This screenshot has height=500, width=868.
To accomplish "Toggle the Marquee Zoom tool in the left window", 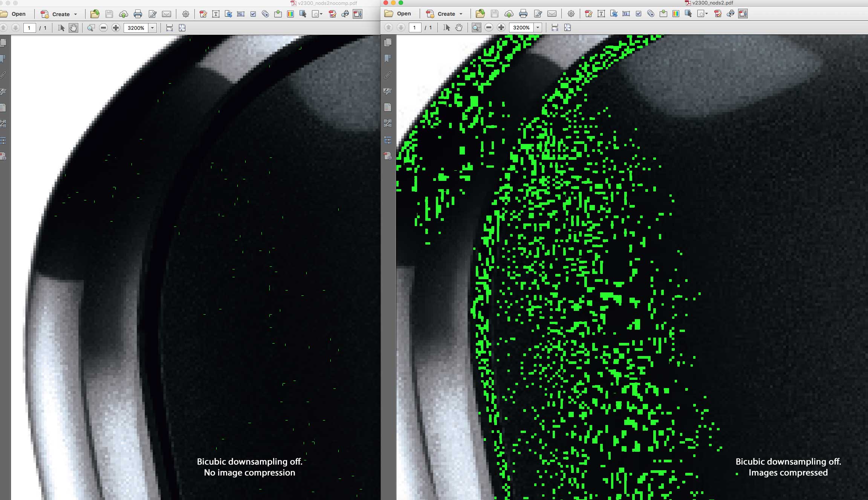I will tap(91, 28).
